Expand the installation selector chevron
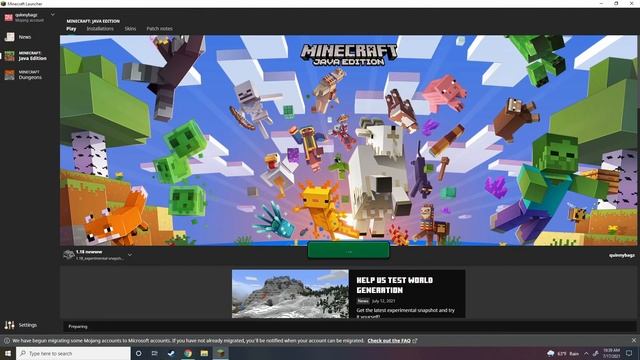640x360 pixels. 130,255
